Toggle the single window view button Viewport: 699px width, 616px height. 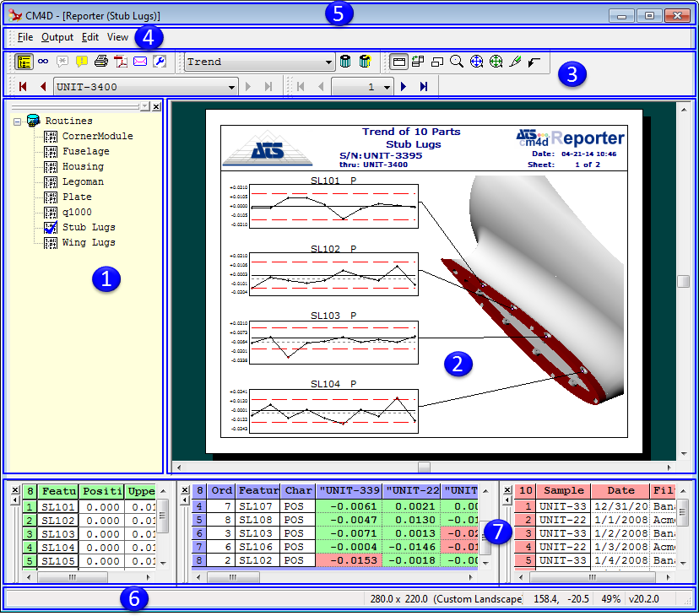[399, 62]
